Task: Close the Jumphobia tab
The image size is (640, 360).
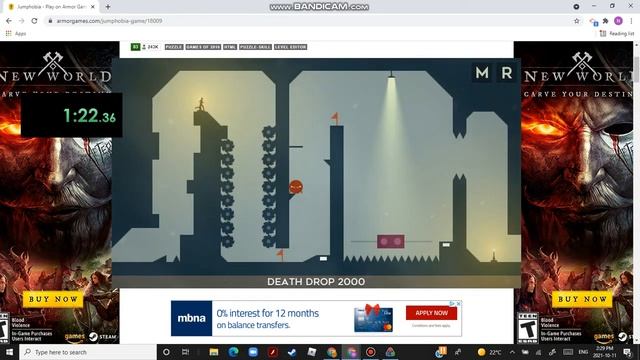Action: click(93, 7)
